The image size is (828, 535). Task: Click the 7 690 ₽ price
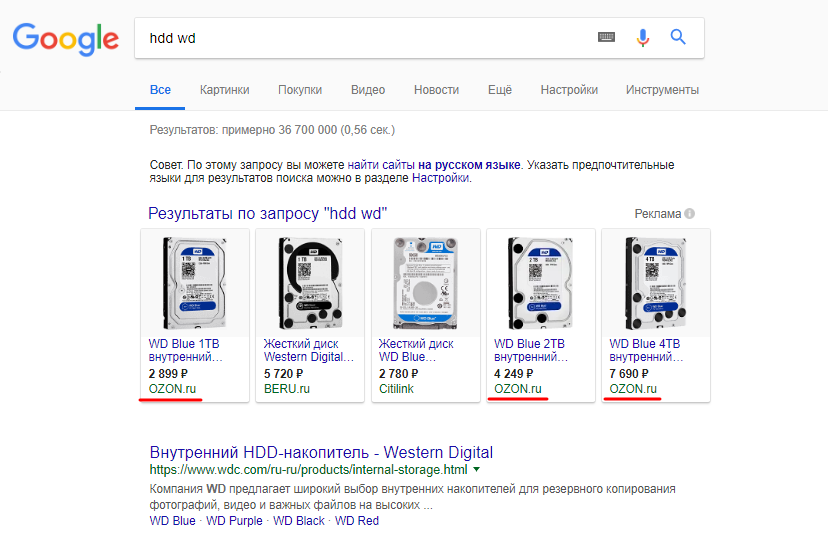tap(628, 373)
